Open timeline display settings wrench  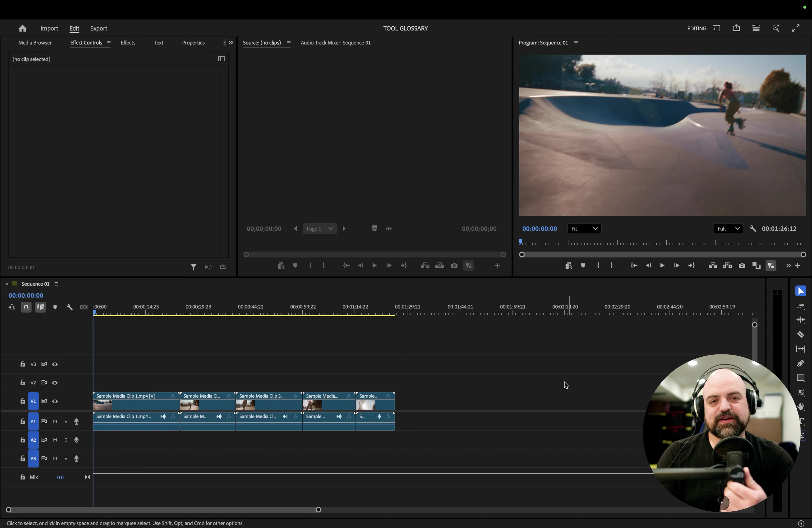click(70, 308)
